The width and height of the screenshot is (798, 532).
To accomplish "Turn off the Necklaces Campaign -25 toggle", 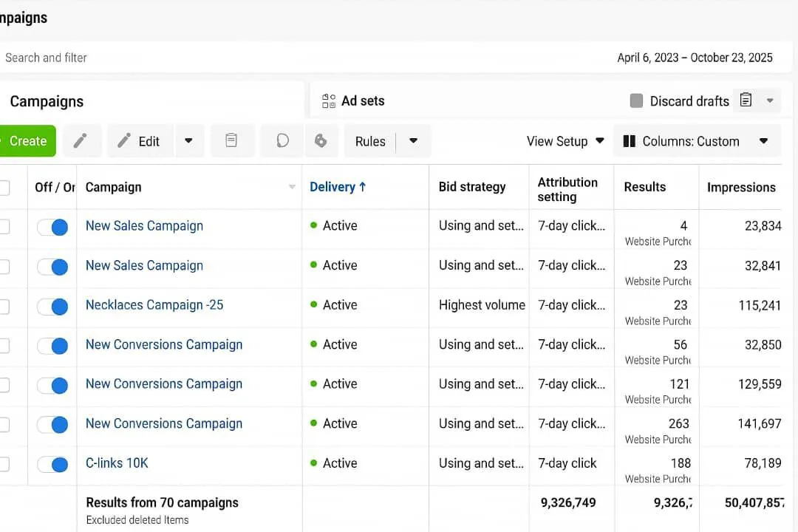I will (53, 306).
